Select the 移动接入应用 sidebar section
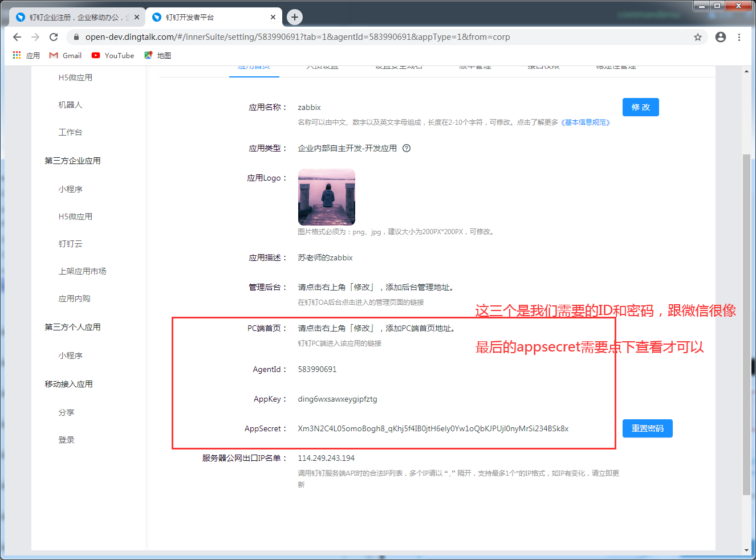 [68, 384]
